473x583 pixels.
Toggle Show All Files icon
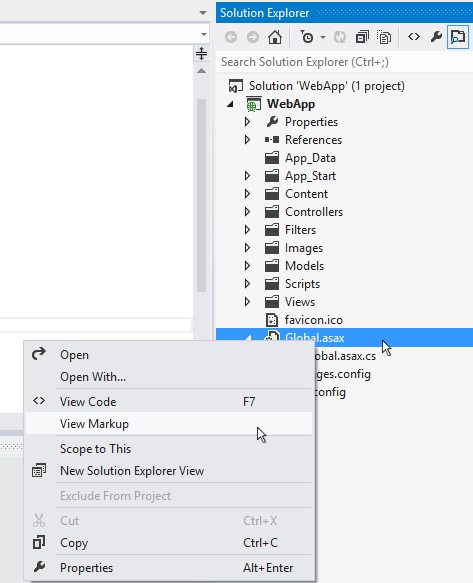pos(384,37)
